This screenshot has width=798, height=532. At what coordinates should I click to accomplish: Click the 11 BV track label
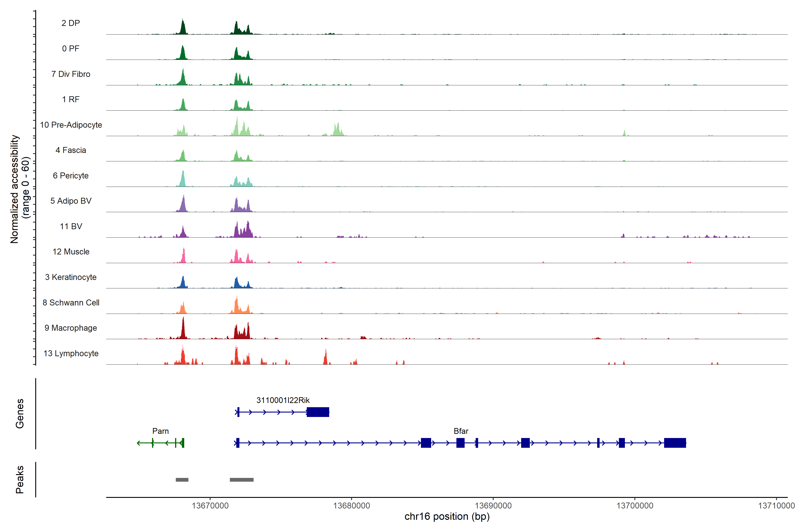click(71, 226)
